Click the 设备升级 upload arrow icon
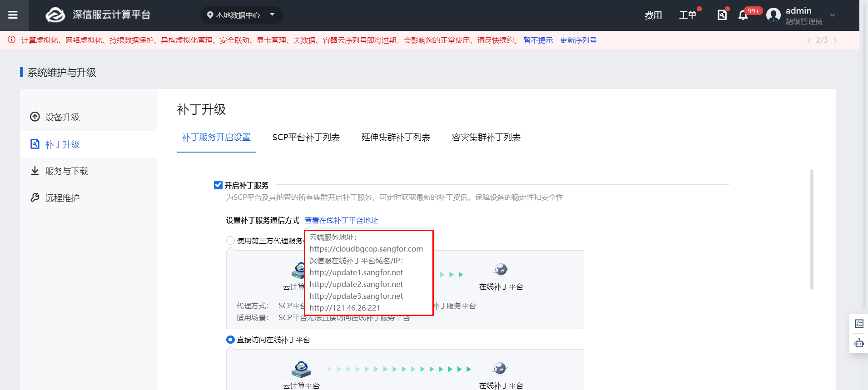Viewport: 868px width, 390px height. [35, 117]
